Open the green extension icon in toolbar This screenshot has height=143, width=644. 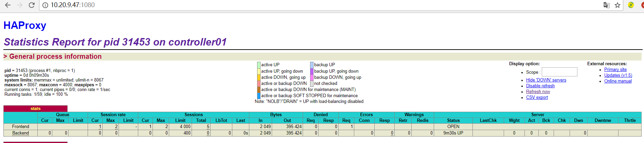pos(631,5)
